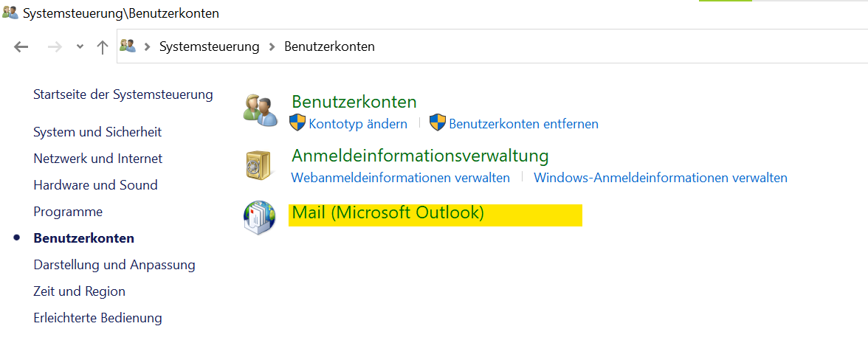Click the Mail (Microsoft Outlook) globe icon
Image resolution: width=868 pixels, height=357 pixels.
[x=259, y=218]
